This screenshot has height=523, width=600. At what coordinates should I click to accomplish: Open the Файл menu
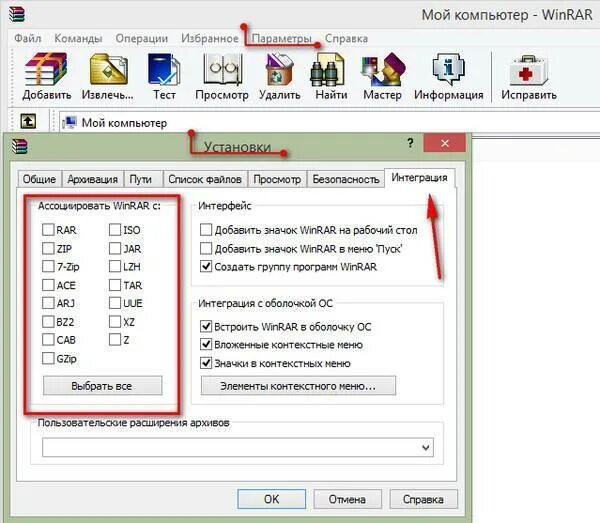click(x=28, y=38)
